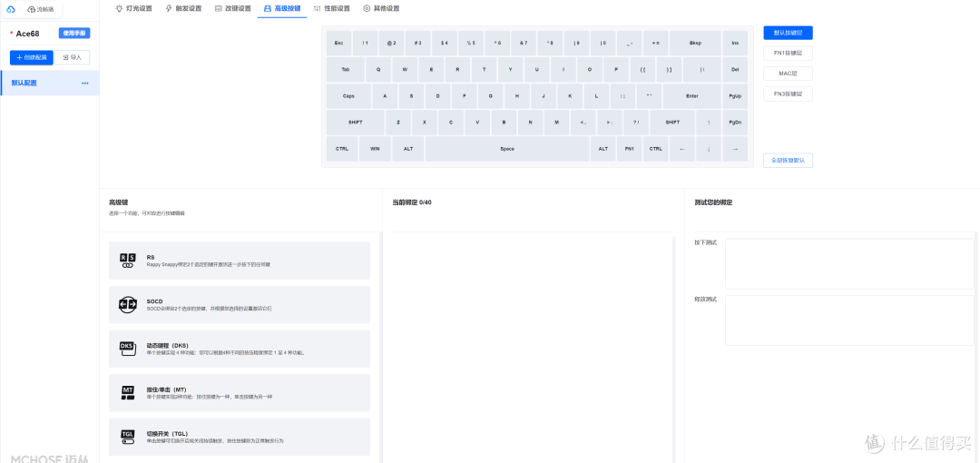Switch to the 触发设置 trigger tab

click(x=183, y=9)
